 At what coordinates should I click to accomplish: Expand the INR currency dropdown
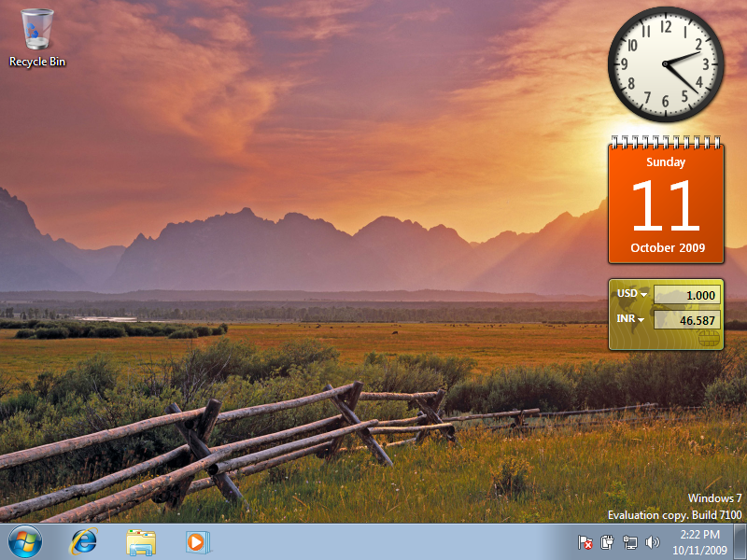click(631, 320)
